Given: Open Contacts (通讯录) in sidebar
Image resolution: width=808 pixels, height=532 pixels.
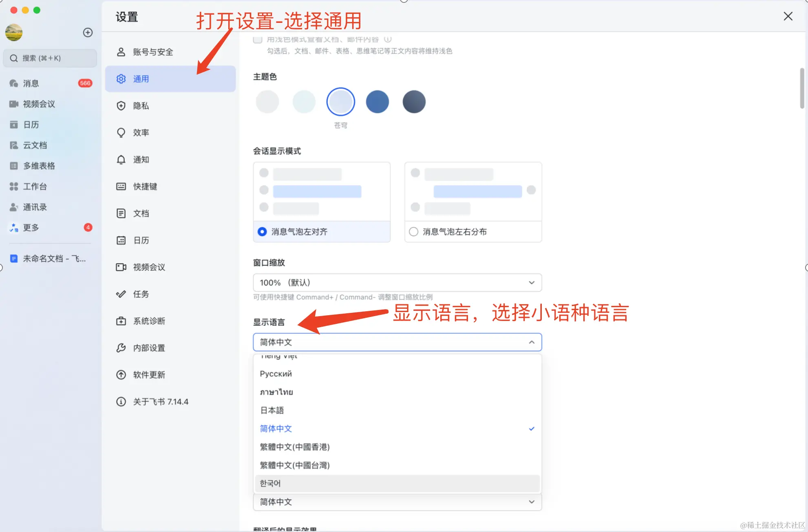Looking at the screenshot, I should tap(35, 207).
